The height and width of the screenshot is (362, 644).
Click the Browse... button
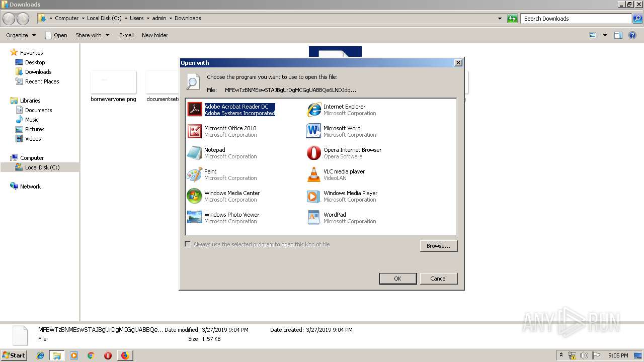439,246
